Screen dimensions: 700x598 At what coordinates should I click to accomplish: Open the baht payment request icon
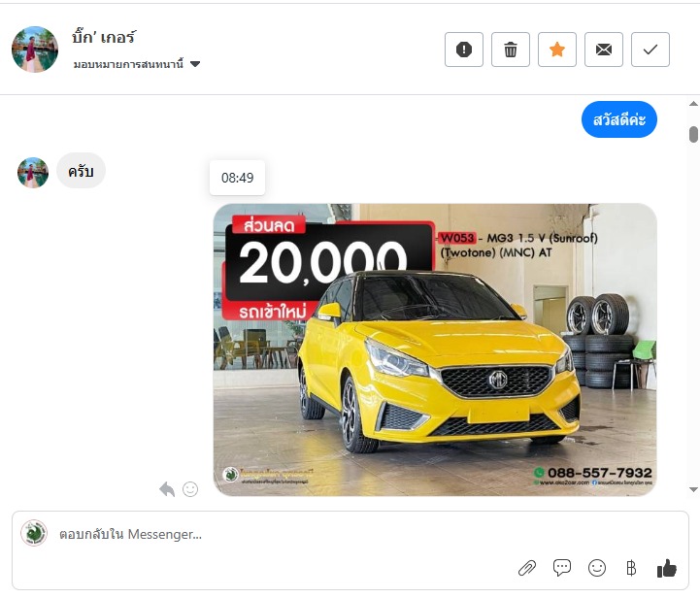click(x=631, y=568)
